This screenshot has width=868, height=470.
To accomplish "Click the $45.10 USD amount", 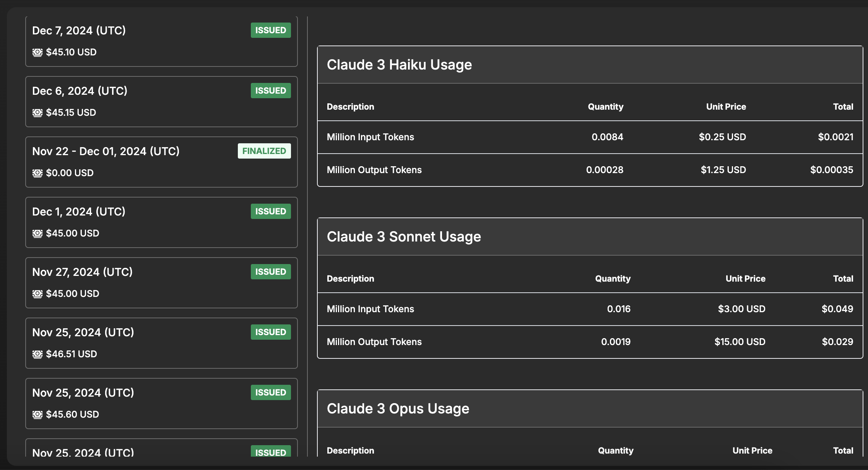I will coord(71,52).
